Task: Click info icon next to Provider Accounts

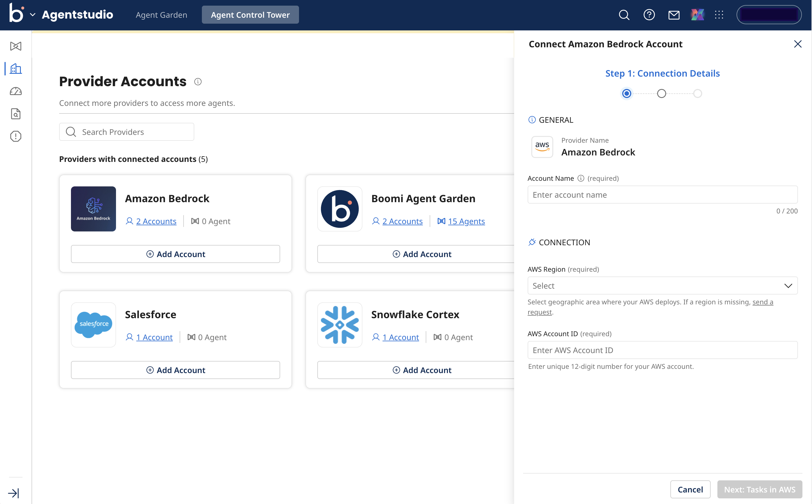Action: (198, 82)
